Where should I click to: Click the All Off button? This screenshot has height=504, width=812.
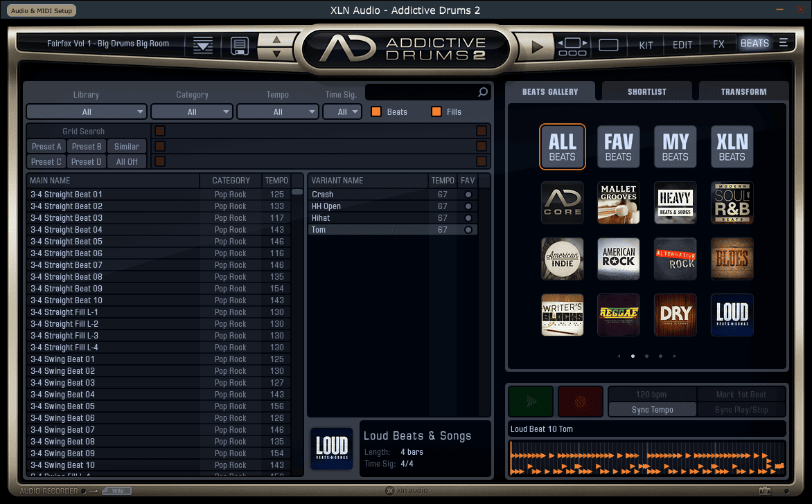127,162
